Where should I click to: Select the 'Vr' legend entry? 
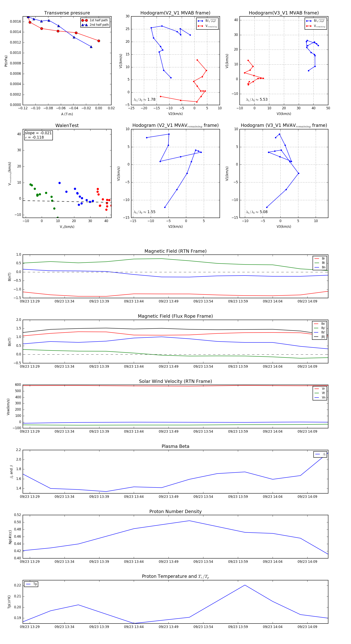pyautogui.click(x=320, y=389)
